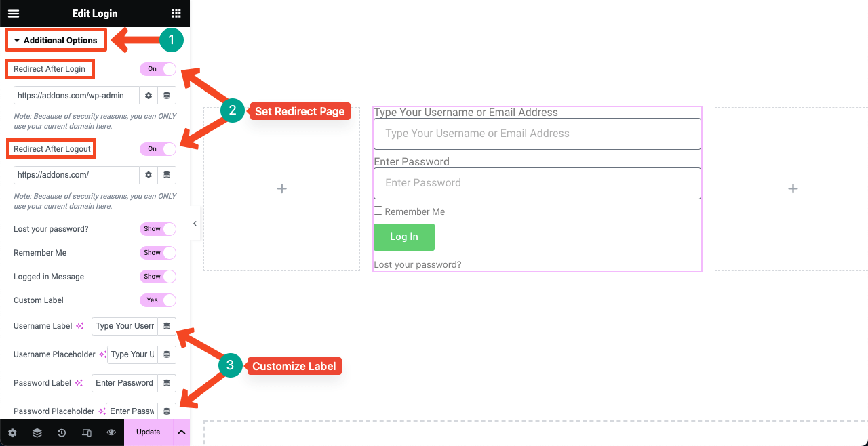Turn off the Custom Label switch
Viewport: 868px width, 446px height.
[x=158, y=300]
